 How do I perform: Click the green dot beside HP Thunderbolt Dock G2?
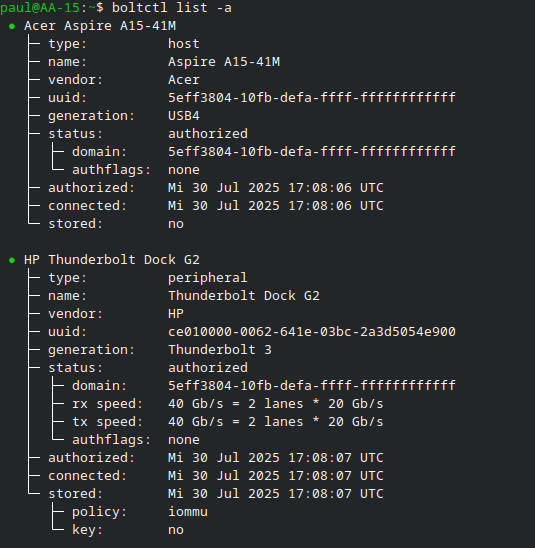point(12,260)
